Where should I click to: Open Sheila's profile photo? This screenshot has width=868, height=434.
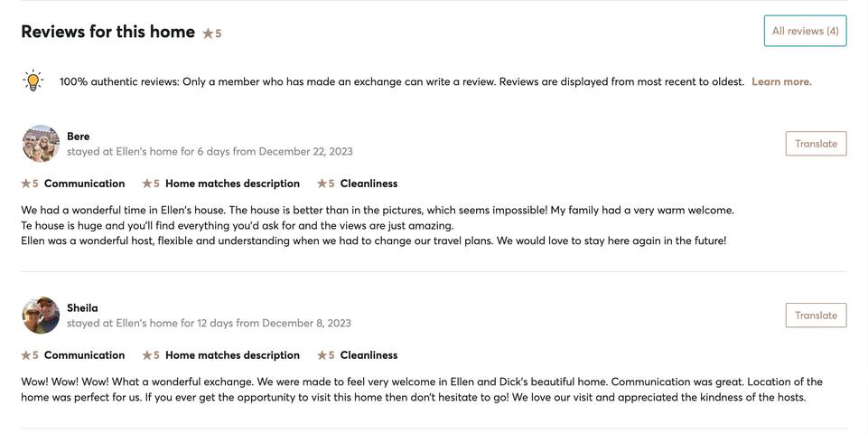(41, 316)
